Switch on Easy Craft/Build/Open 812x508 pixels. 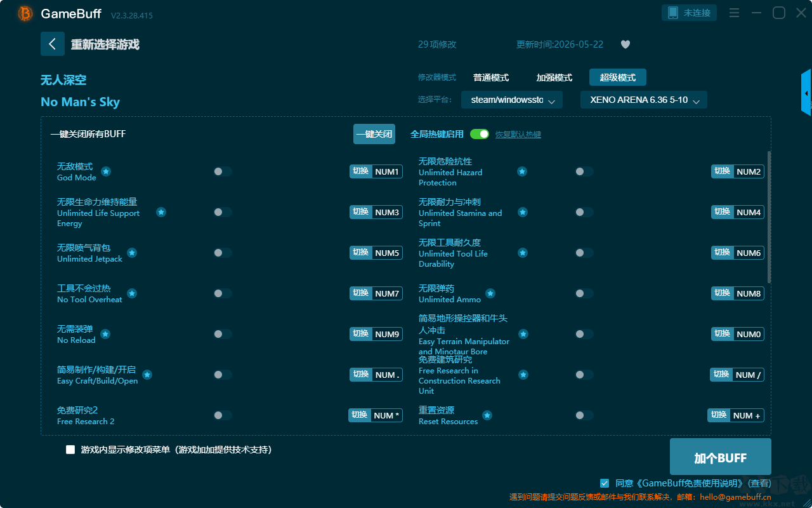click(x=223, y=375)
